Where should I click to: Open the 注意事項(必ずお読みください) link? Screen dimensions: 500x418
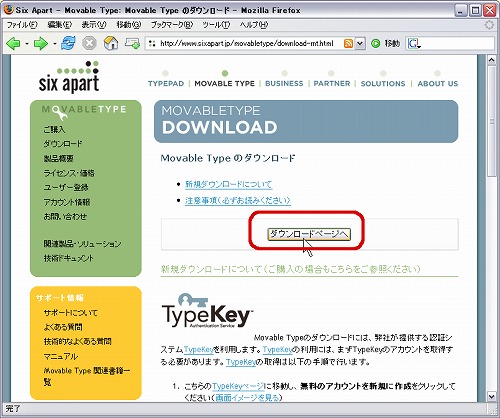(x=238, y=200)
